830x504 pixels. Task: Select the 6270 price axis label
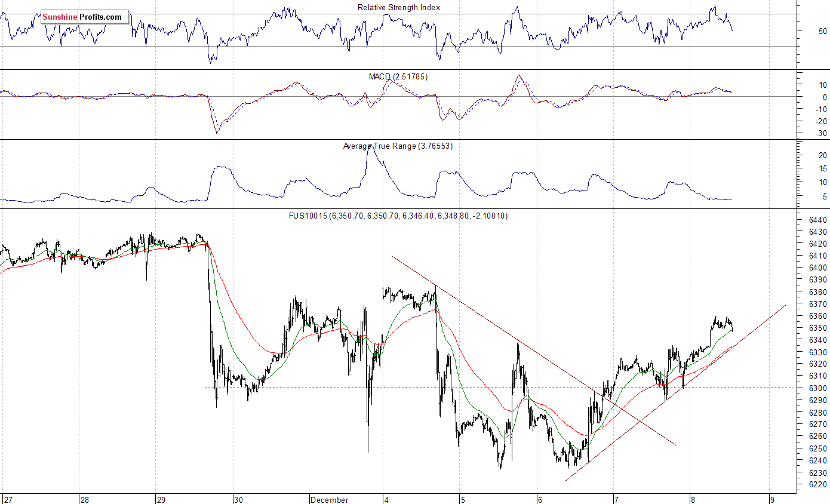point(817,424)
